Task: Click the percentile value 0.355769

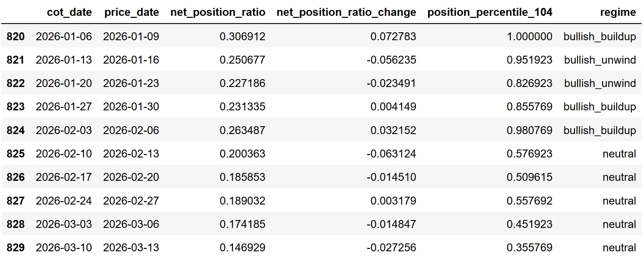Action: coord(529,248)
